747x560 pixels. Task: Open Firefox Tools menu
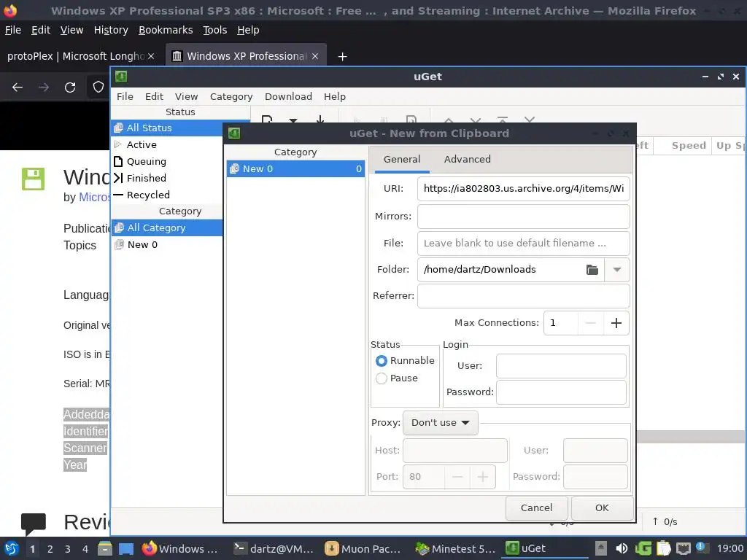215,30
